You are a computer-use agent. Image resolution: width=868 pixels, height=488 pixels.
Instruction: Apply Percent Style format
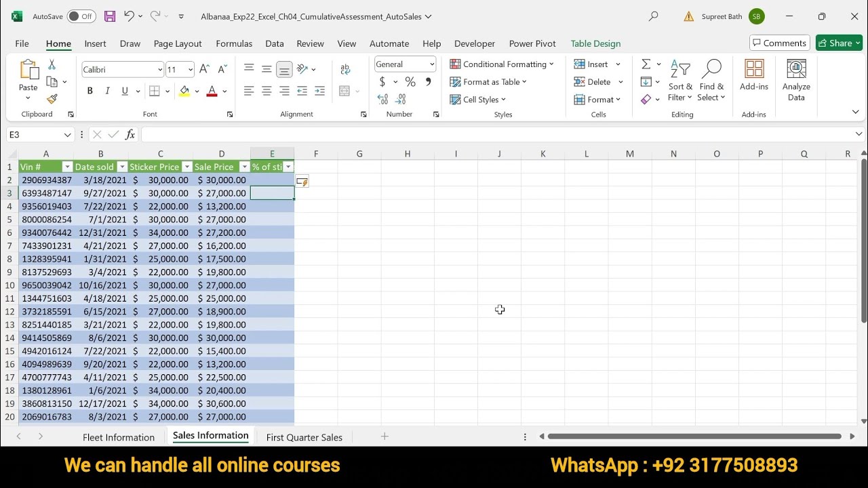(x=410, y=82)
